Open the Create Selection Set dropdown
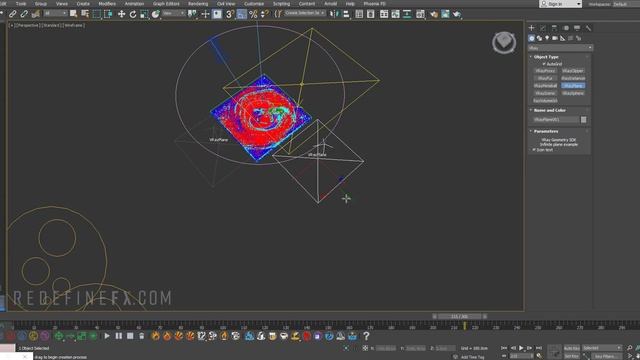Viewport: 640px width, 360px height. pos(304,13)
